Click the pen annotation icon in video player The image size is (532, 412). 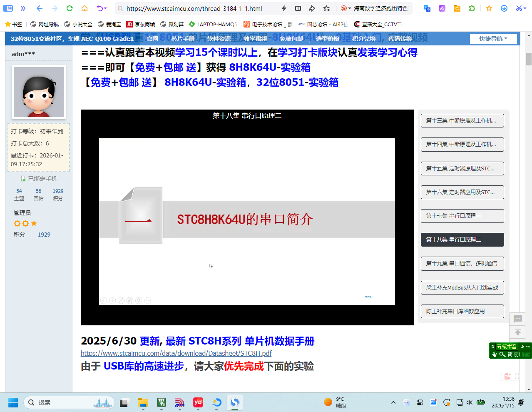(x=121, y=300)
